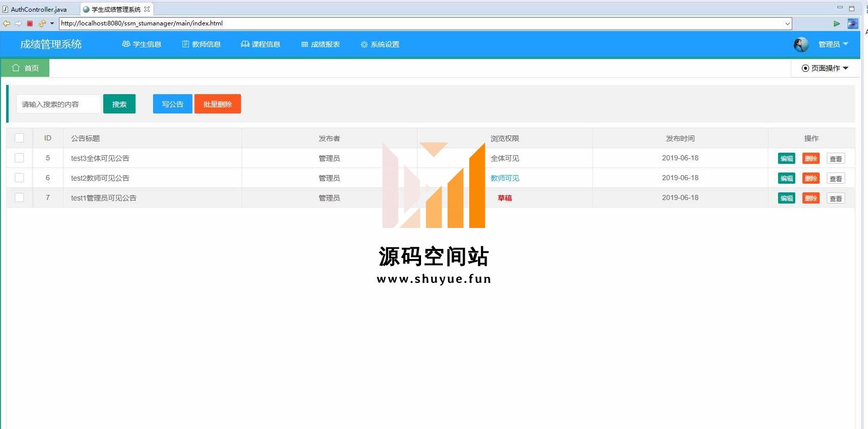868x429 pixels.
Task: Click the 公告标题 column header
Action: point(85,138)
